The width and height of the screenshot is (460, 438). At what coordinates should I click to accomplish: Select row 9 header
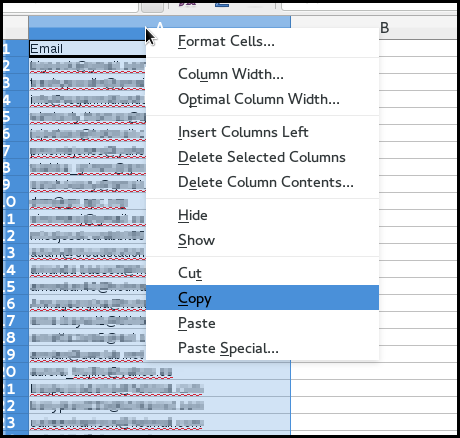pos(15,184)
